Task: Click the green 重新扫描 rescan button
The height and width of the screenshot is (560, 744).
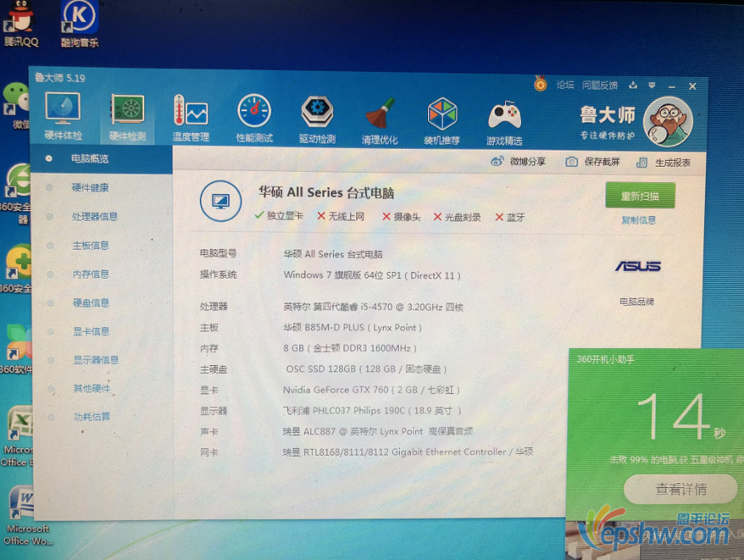Action: tap(640, 196)
